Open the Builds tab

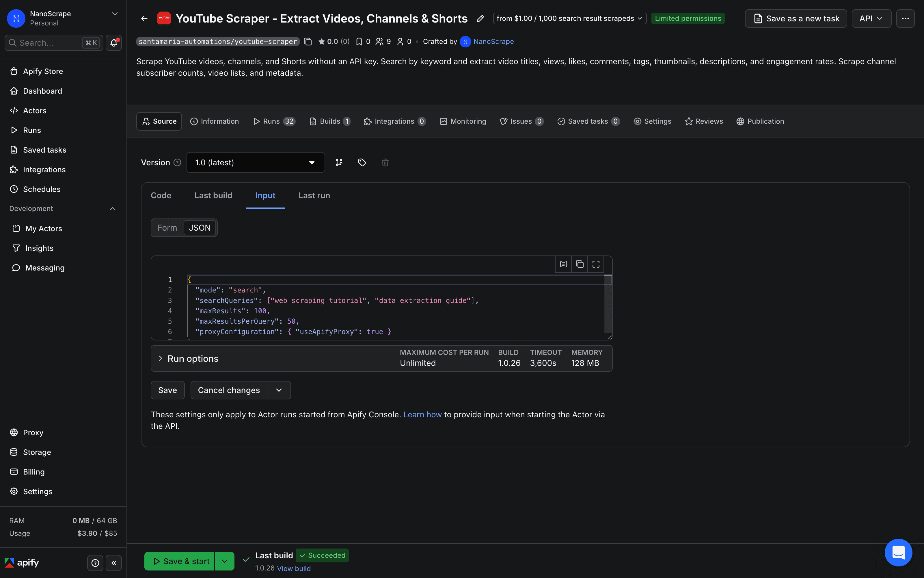[329, 121]
